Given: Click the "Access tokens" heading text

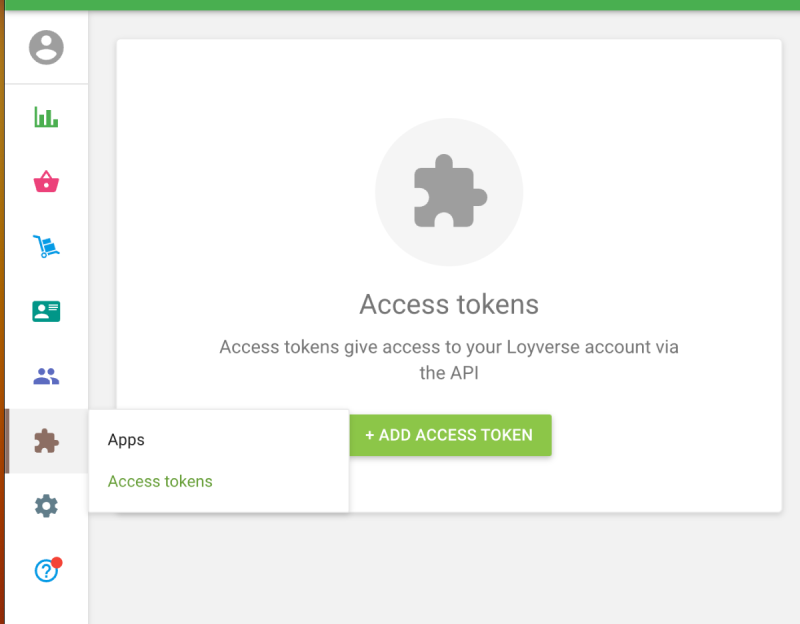Looking at the screenshot, I should click(x=449, y=304).
